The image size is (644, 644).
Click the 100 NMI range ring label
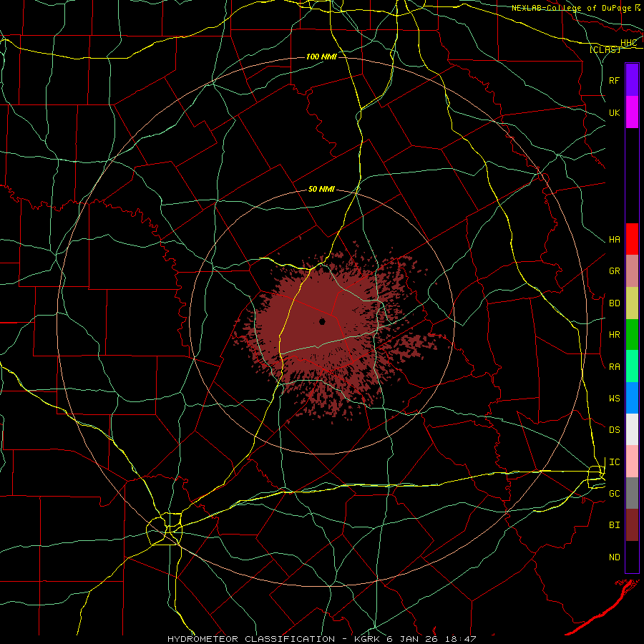(x=321, y=57)
